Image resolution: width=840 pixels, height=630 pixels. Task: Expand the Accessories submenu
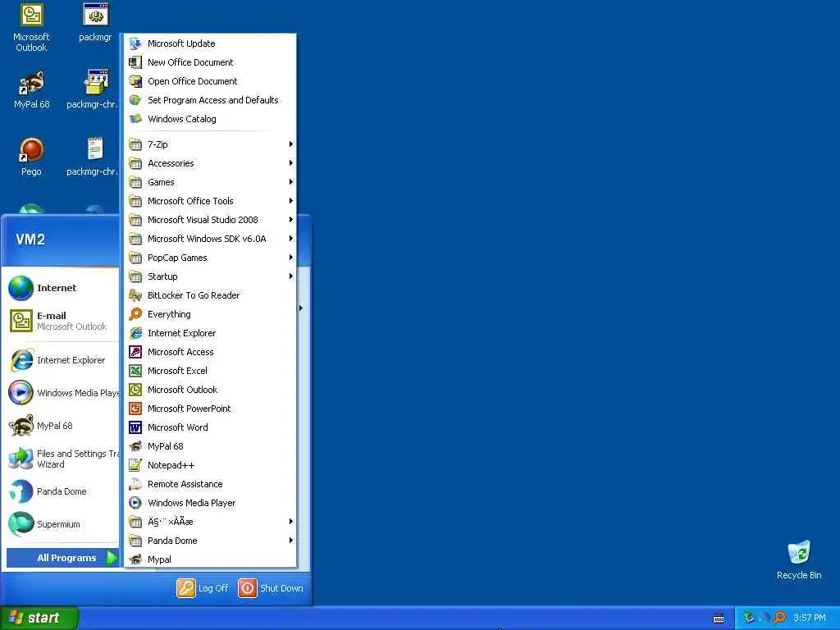211,163
